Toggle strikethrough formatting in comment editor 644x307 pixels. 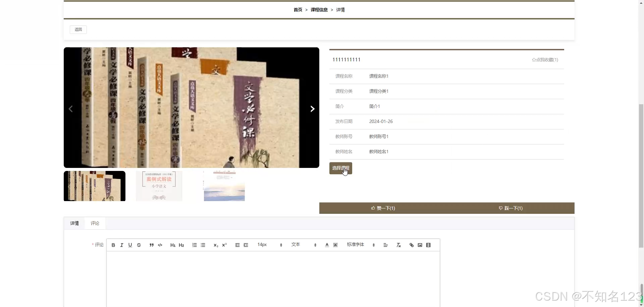click(139, 245)
